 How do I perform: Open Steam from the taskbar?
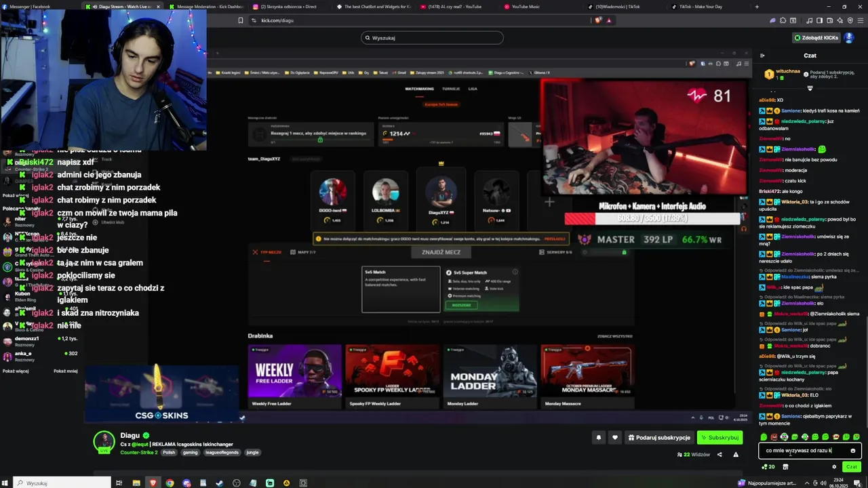(x=219, y=483)
